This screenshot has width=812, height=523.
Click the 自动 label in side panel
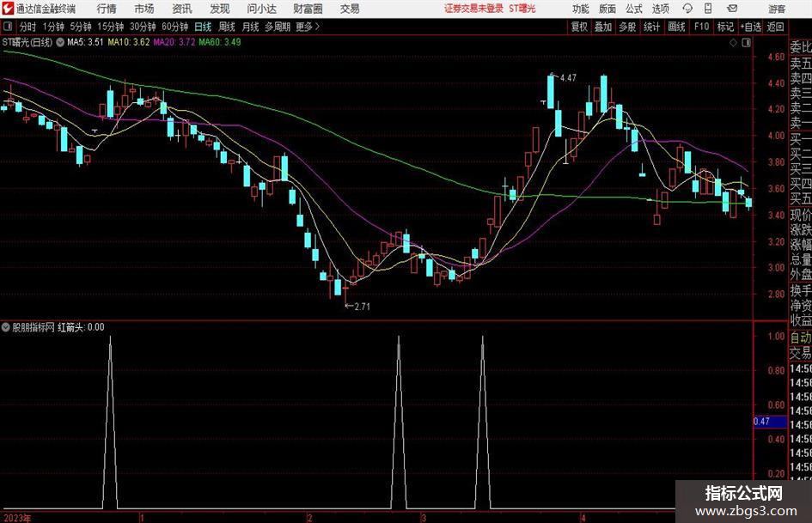(x=801, y=338)
